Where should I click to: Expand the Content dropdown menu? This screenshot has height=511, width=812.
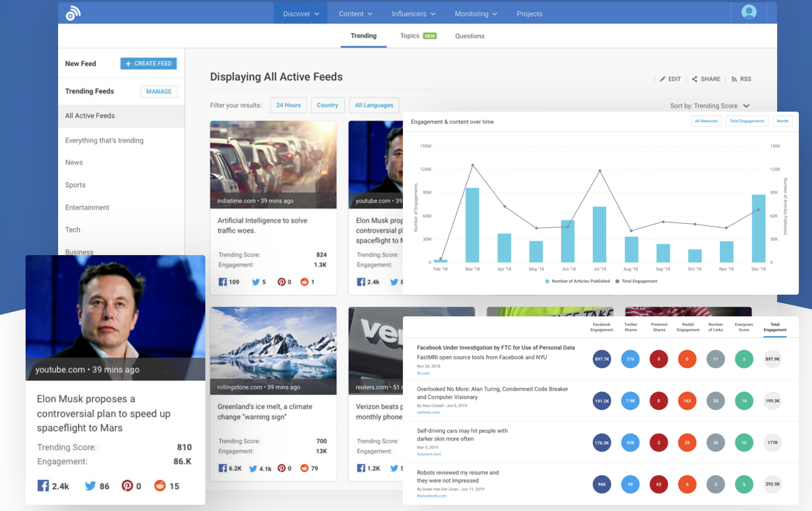353,13
